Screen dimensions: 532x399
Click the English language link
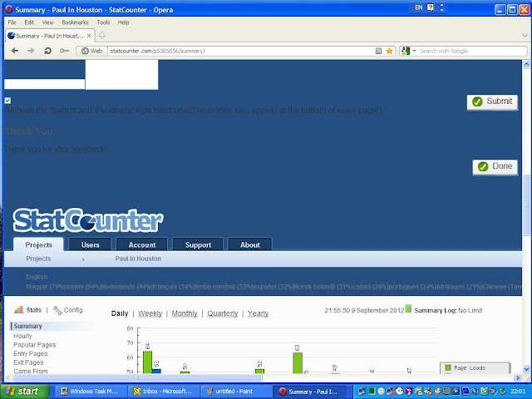click(37, 277)
